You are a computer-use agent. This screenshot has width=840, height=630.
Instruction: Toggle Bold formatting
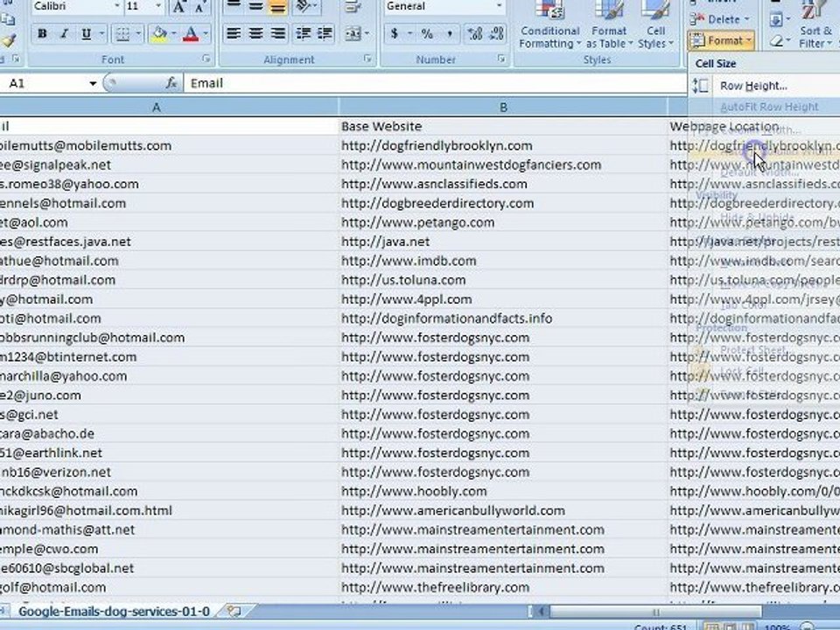click(42, 34)
